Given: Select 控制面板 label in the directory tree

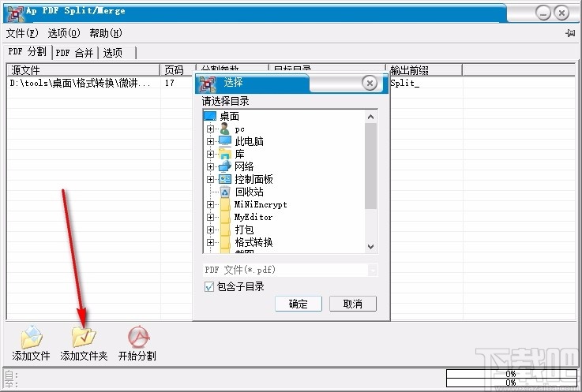Looking at the screenshot, I should pyautogui.click(x=253, y=179).
